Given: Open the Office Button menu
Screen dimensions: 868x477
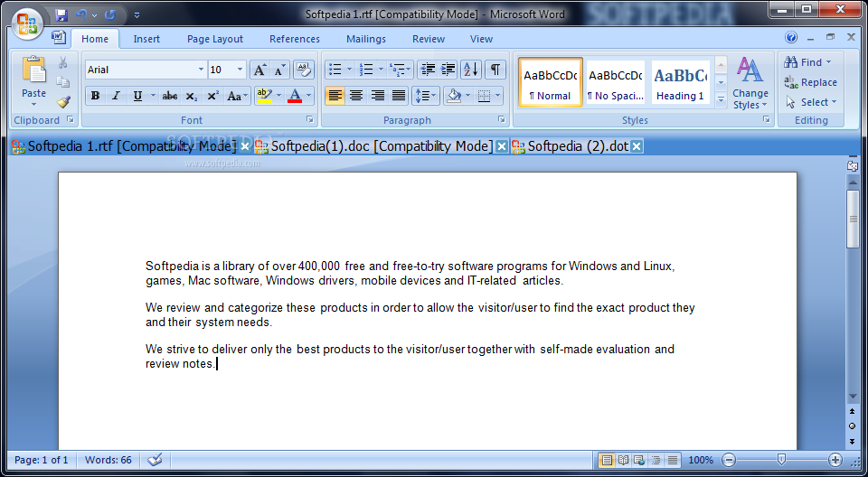Looking at the screenshot, I should 27,24.
